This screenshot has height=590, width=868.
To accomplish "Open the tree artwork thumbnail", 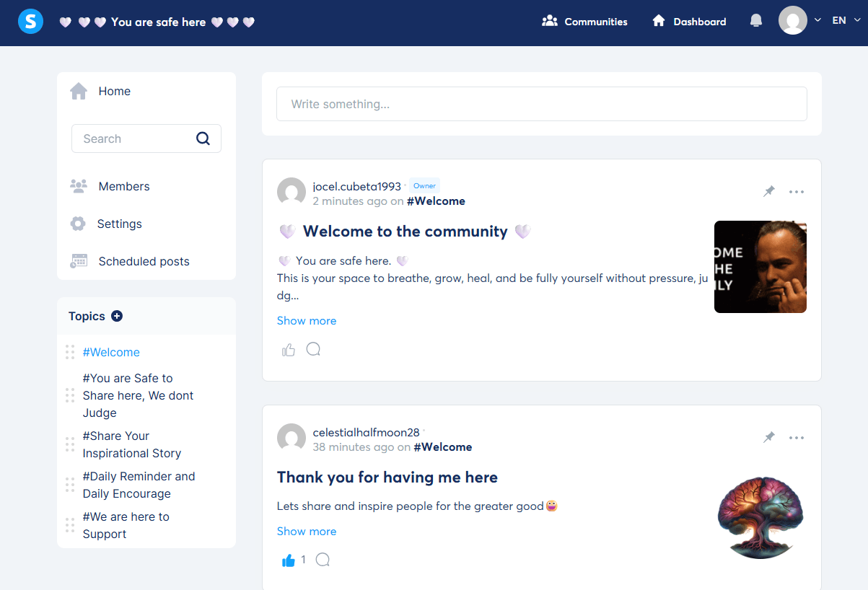I will click(x=760, y=517).
